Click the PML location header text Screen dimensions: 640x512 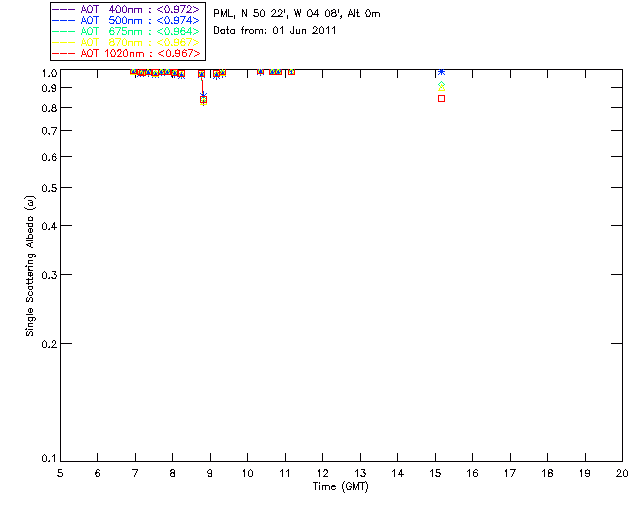[x=297, y=13]
